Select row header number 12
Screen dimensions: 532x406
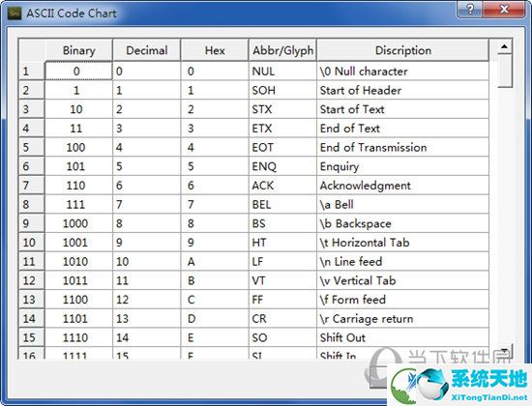coord(32,280)
